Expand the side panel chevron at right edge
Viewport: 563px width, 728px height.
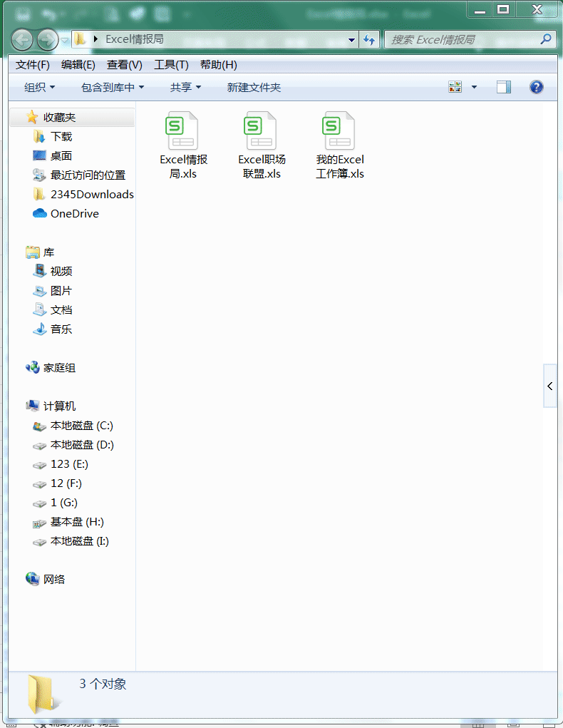pyautogui.click(x=549, y=386)
